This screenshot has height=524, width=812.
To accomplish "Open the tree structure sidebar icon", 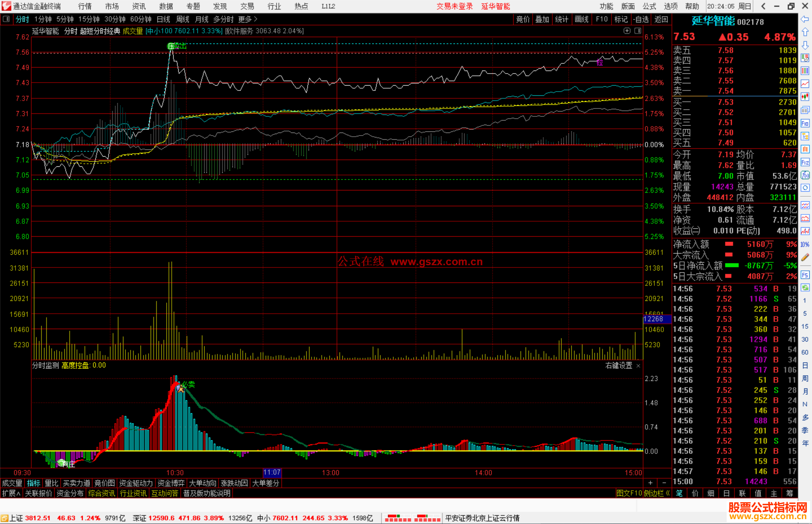I will (x=805, y=136).
